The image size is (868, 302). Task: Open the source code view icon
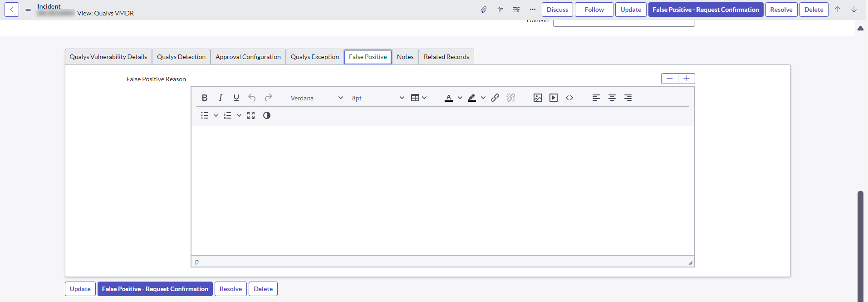coord(569,98)
